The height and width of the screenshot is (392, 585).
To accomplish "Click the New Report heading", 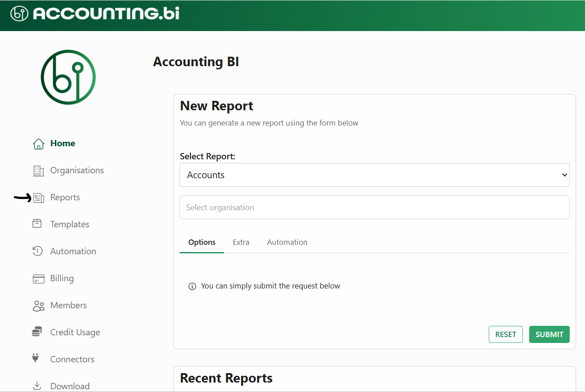I will tap(216, 106).
